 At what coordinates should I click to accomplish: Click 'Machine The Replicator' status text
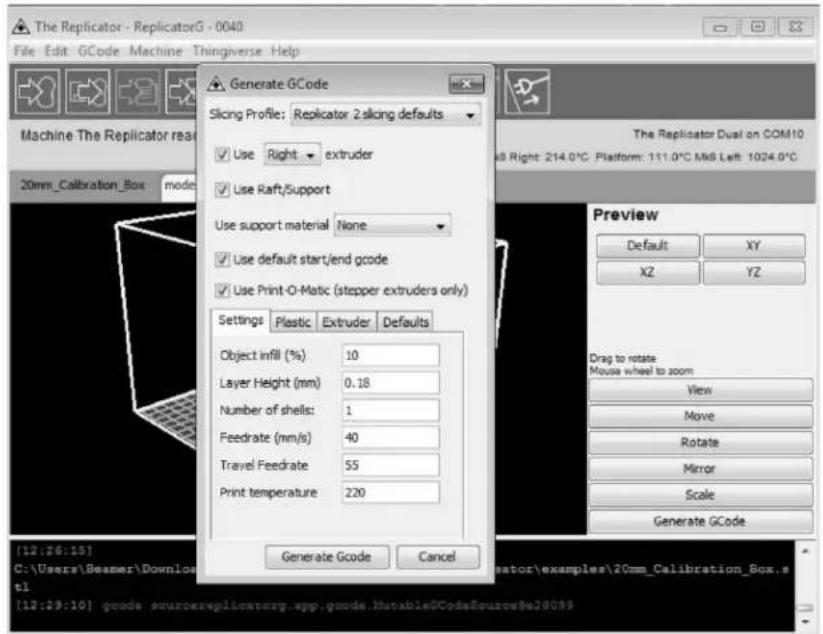(x=109, y=135)
